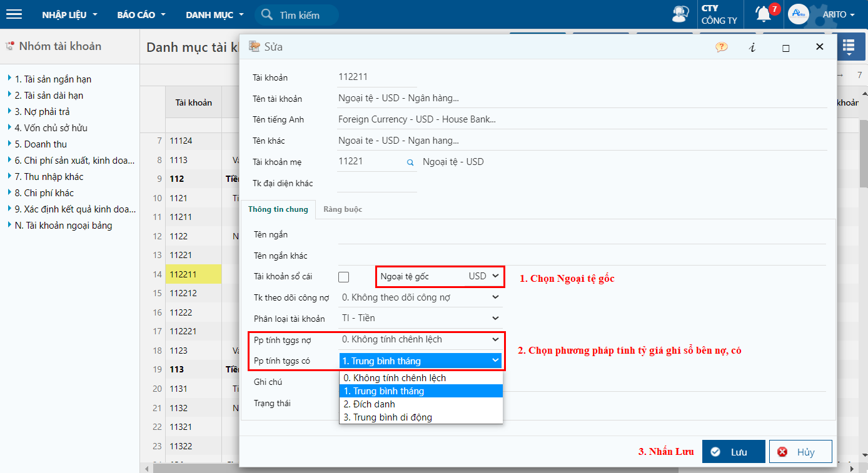Click the Hủy cancel button
Screen dimensions: 868x473
tap(800, 452)
